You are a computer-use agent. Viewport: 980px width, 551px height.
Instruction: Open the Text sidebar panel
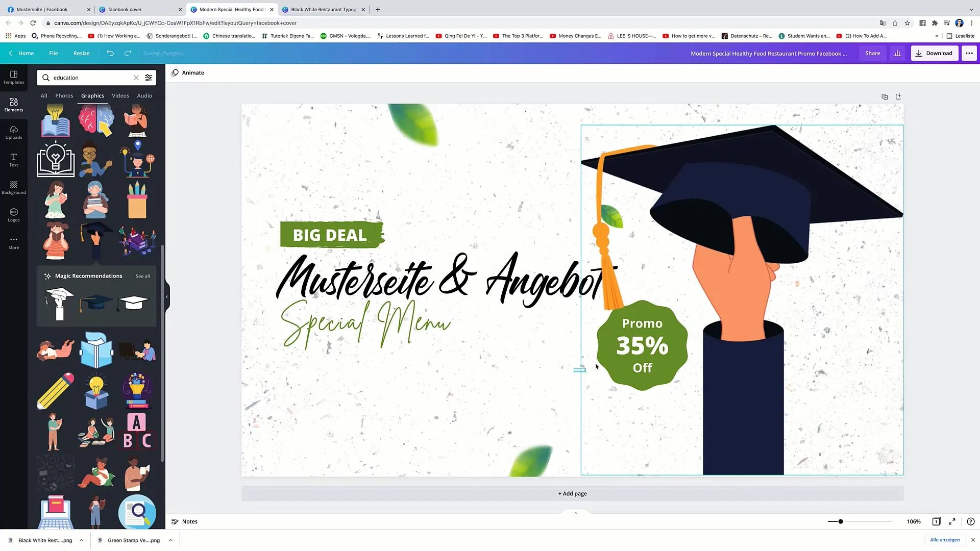tap(14, 160)
